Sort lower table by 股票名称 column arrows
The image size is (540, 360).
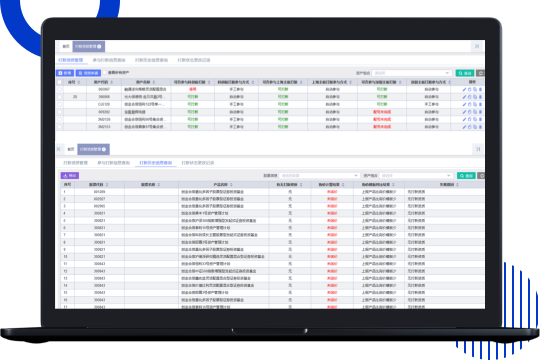tap(159, 185)
